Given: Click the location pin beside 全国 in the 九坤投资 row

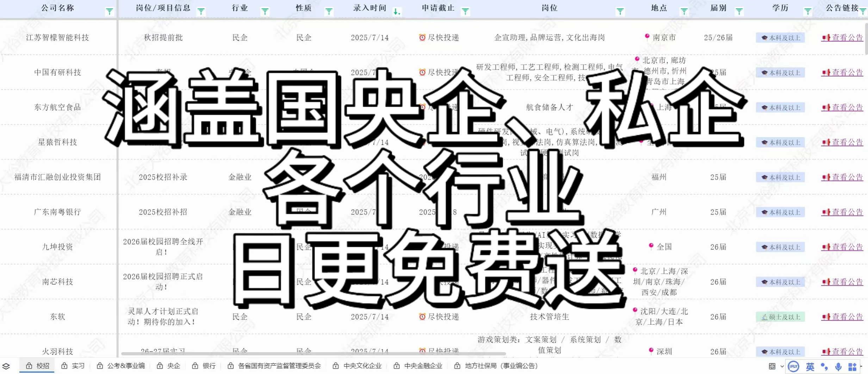Looking at the screenshot, I should click(651, 245).
